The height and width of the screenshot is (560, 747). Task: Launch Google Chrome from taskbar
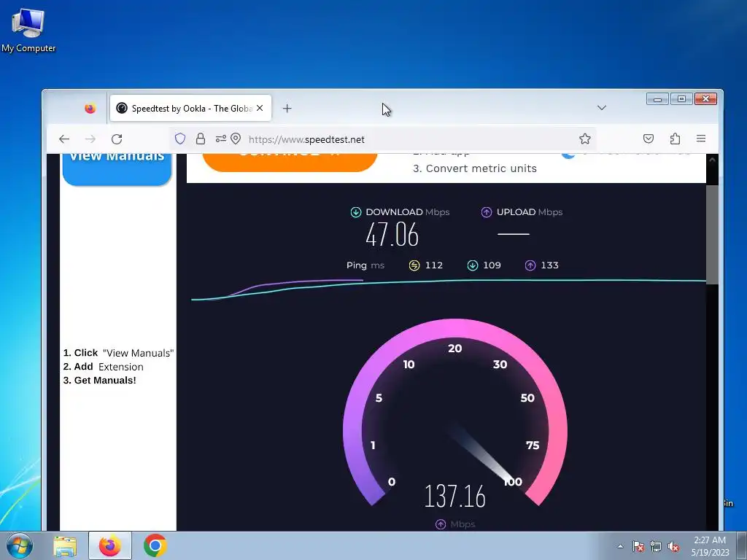pyautogui.click(x=155, y=546)
